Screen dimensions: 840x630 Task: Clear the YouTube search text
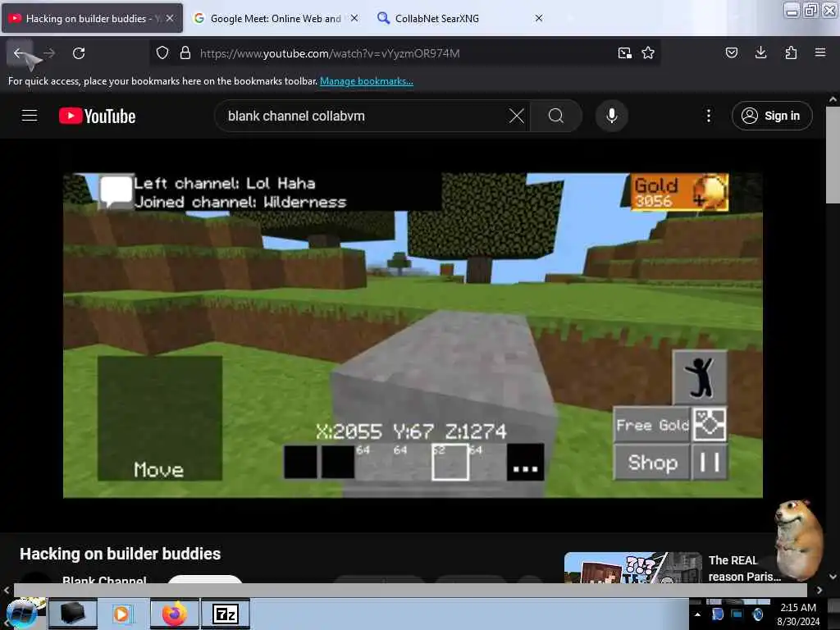[x=517, y=116]
